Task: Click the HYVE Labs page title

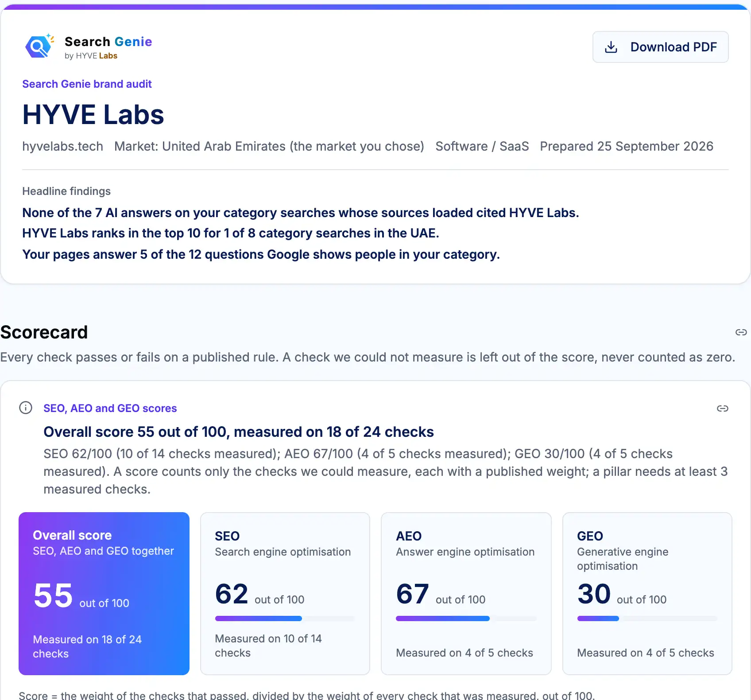Action: tap(93, 115)
